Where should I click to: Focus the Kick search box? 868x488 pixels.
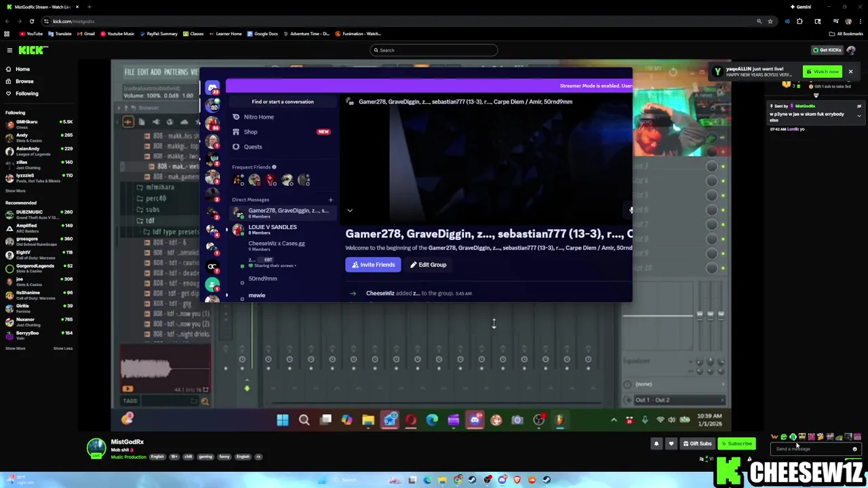[x=434, y=50]
